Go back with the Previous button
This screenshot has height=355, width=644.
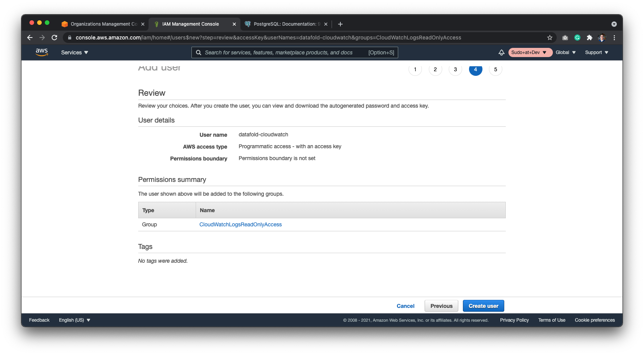(441, 306)
